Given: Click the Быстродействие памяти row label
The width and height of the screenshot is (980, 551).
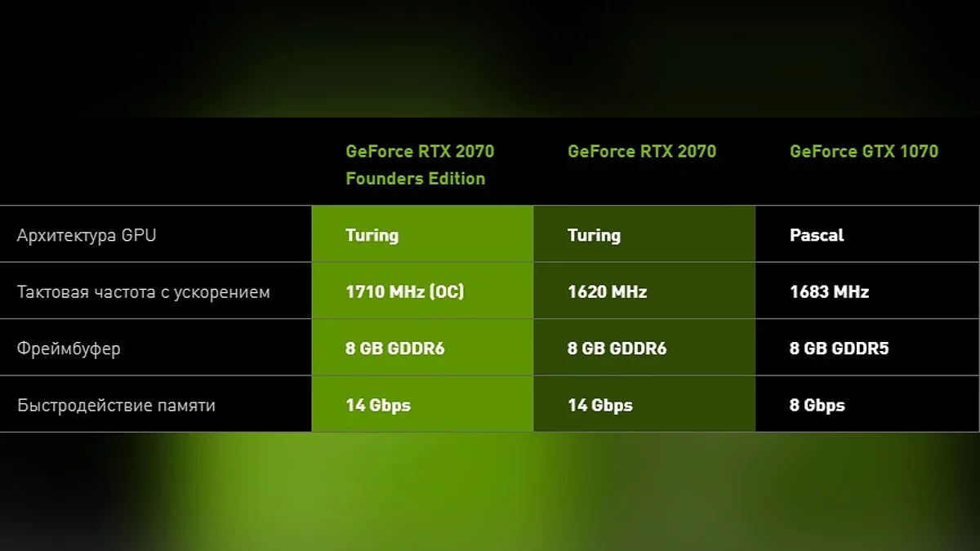Looking at the screenshot, I should click(117, 405).
